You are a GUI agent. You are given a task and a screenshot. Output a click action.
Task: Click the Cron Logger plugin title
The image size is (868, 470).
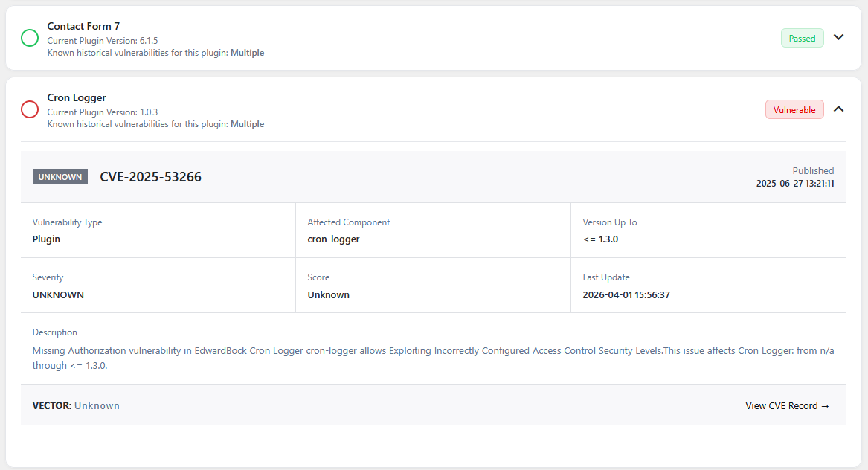(77, 97)
